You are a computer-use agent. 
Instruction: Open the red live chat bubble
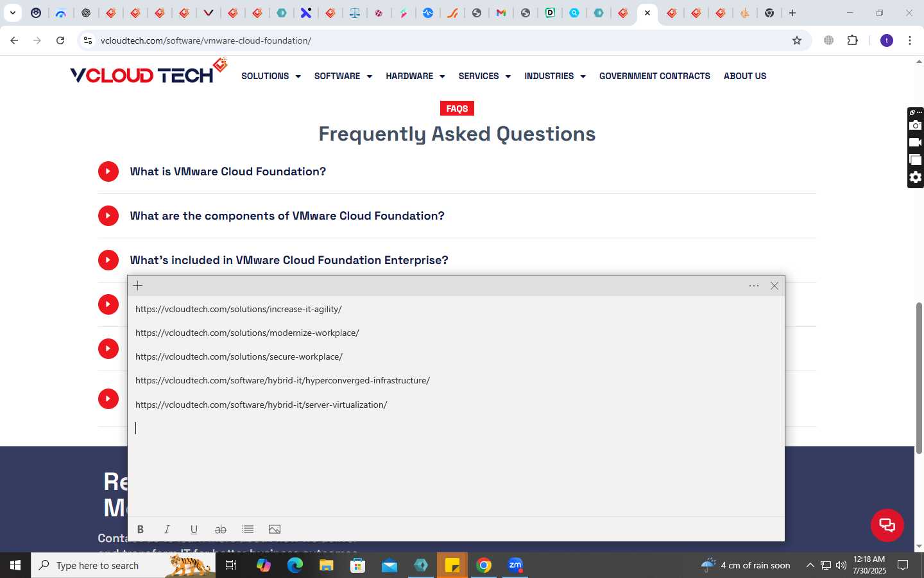click(887, 525)
